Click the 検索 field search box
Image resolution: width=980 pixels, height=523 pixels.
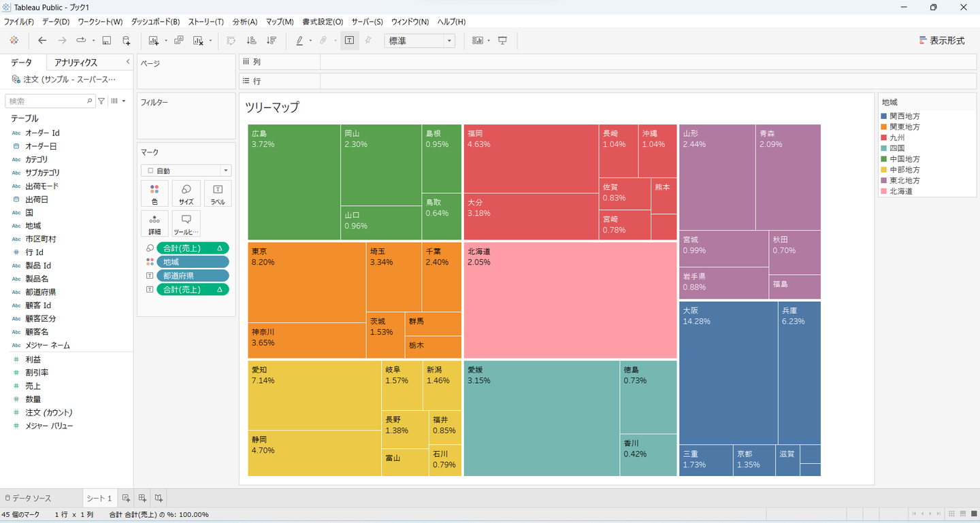tap(48, 101)
